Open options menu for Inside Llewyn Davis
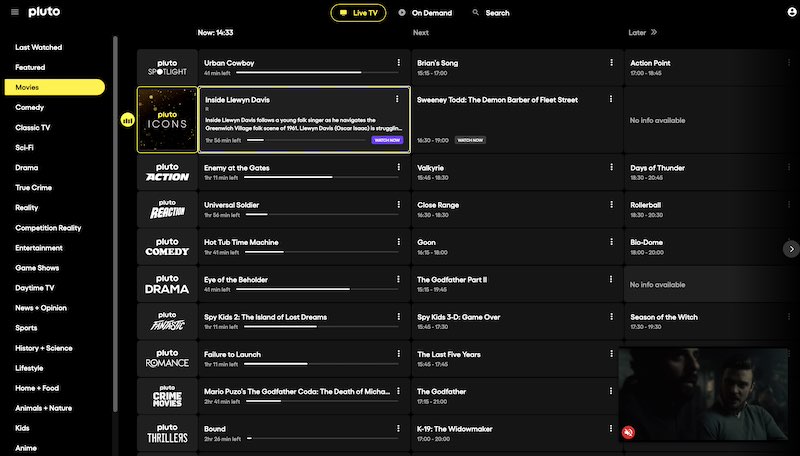Viewport: 800px width, 456px height. pyautogui.click(x=397, y=99)
